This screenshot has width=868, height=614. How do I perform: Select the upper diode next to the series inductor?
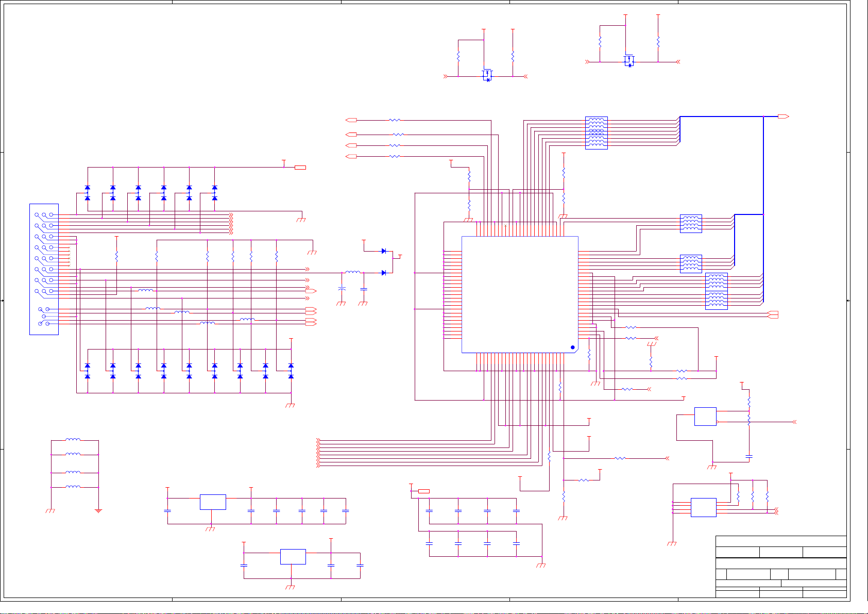pyautogui.click(x=384, y=251)
